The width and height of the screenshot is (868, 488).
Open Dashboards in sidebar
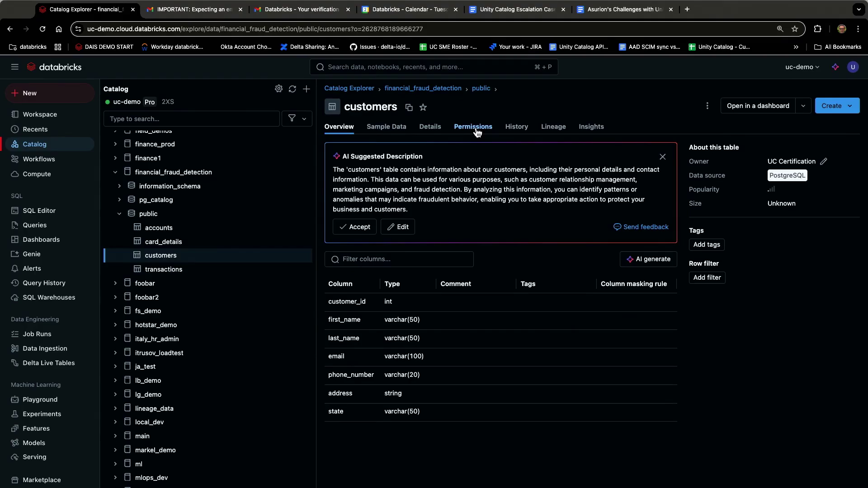[x=41, y=239]
